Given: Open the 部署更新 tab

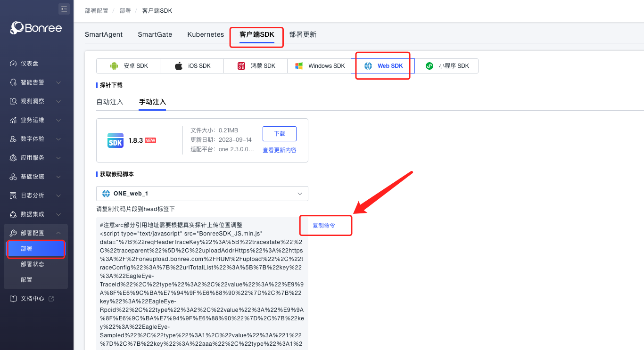Looking at the screenshot, I should click(x=303, y=34).
